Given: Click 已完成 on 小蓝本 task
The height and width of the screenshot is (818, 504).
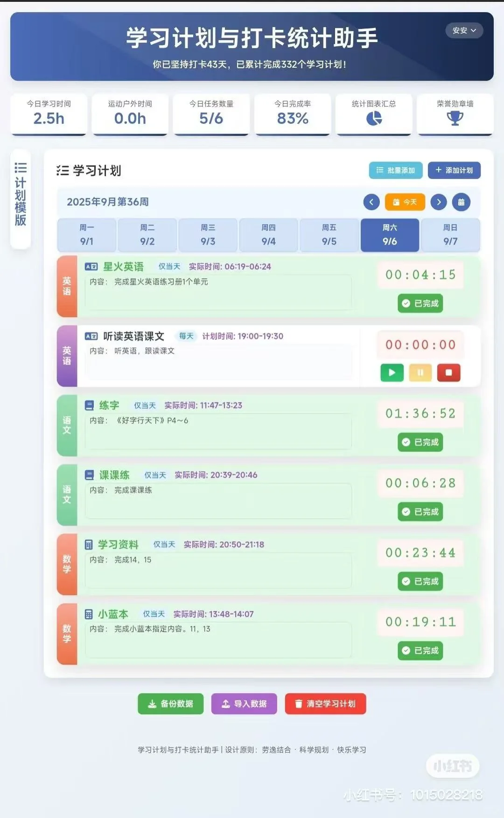Looking at the screenshot, I should 420,650.
